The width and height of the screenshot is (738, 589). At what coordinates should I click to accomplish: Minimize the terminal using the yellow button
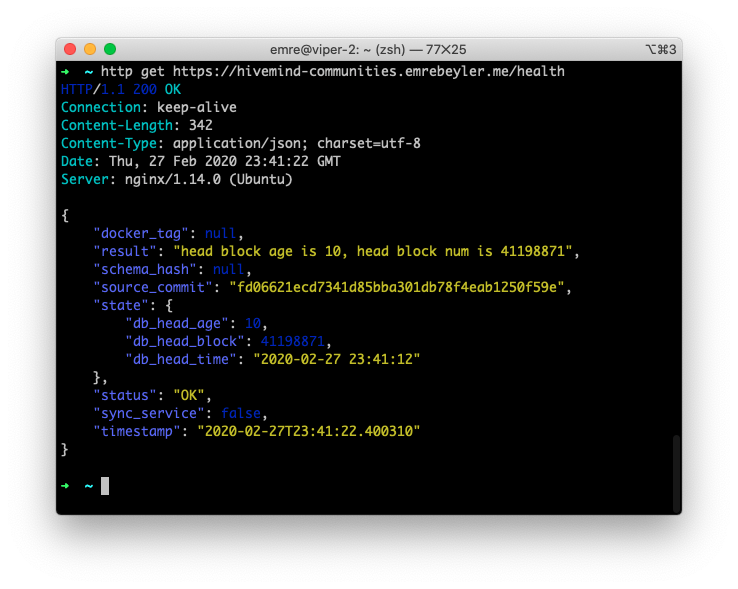point(90,49)
